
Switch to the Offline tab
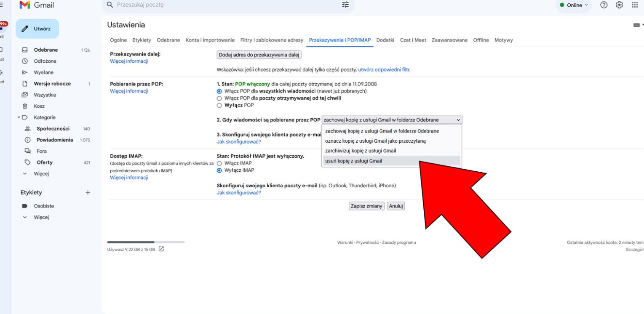pyautogui.click(x=481, y=40)
